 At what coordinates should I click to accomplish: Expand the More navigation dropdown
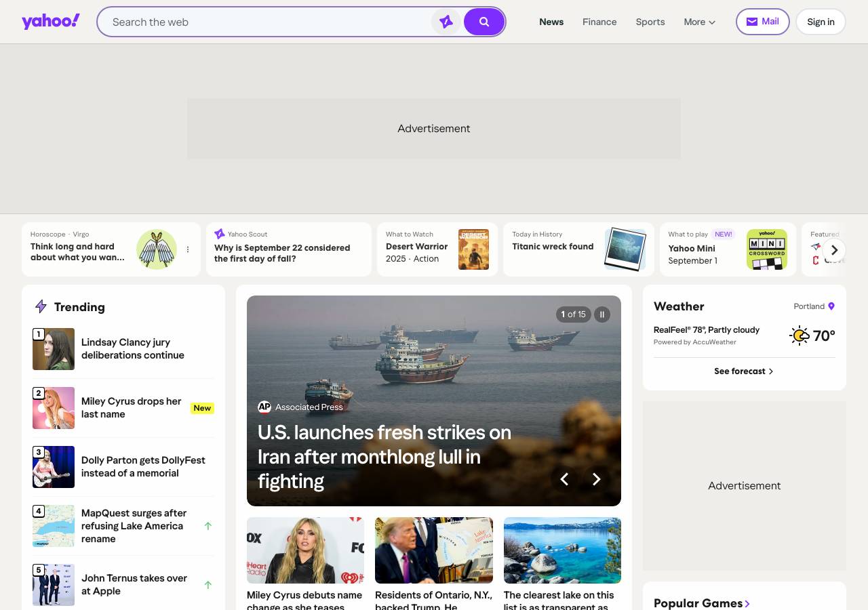tap(700, 22)
